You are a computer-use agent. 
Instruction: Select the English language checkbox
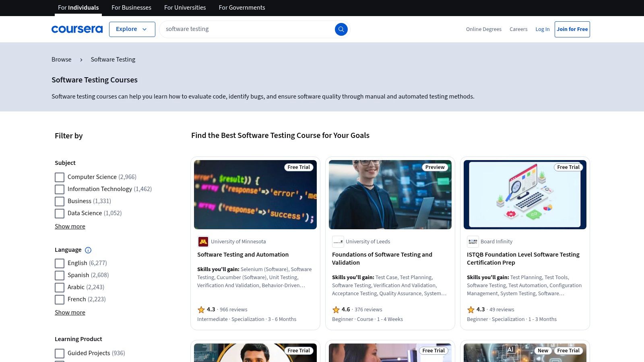pos(60,263)
